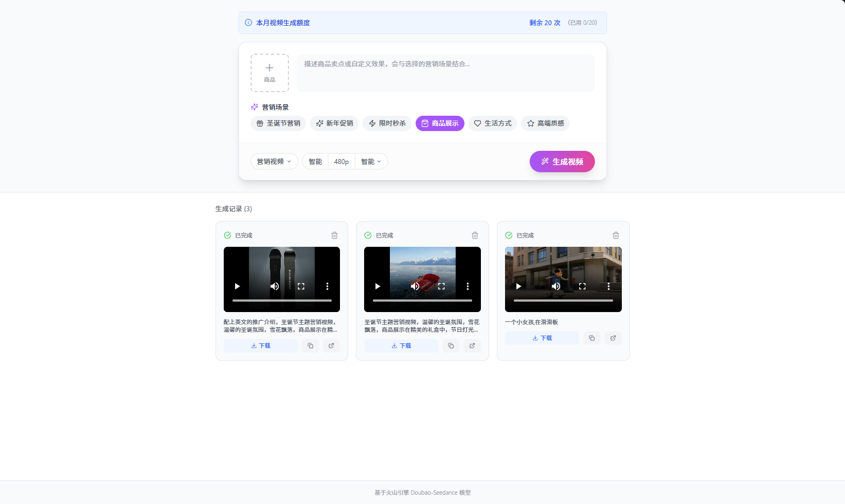Mute the first snowboard video
Screen dimensions: 845x504
coord(275,286)
